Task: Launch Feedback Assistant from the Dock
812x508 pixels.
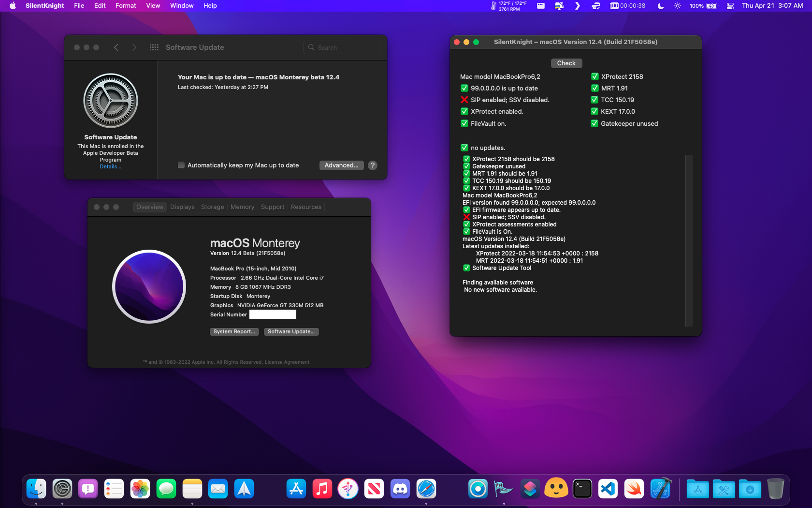Action: point(88,489)
